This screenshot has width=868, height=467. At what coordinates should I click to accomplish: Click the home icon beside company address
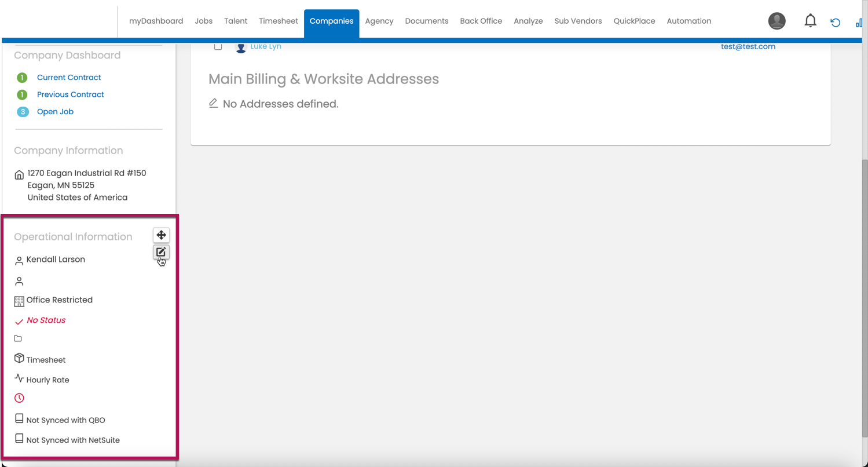pyautogui.click(x=19, y=174)
